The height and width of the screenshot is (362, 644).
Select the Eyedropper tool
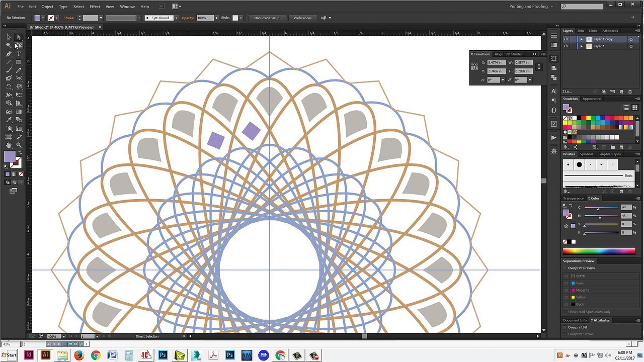9,120
